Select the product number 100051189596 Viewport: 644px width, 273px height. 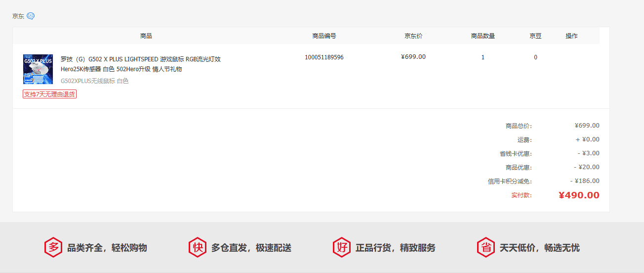tap(324, 57)
